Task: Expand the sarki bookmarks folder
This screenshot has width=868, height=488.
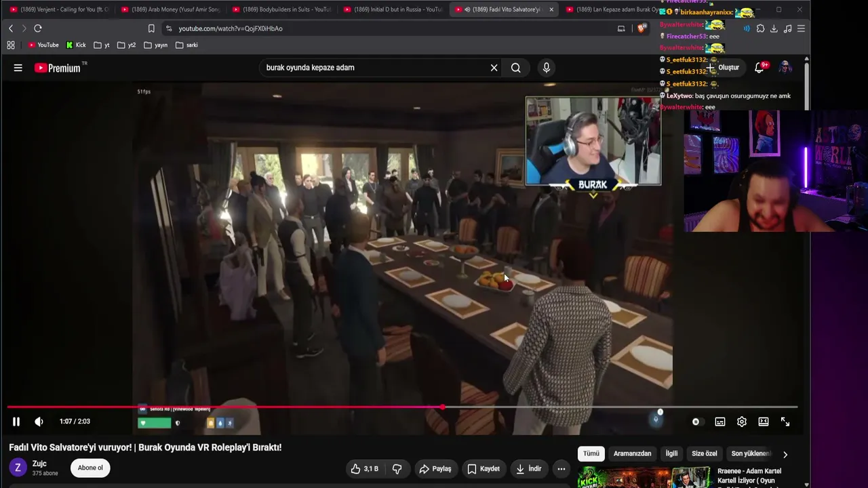Action: click(186, 45)
